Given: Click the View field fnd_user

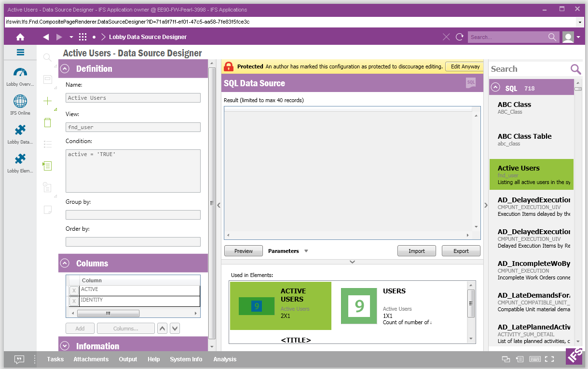Looking at the screenshot, I should [x=133, y=127].
